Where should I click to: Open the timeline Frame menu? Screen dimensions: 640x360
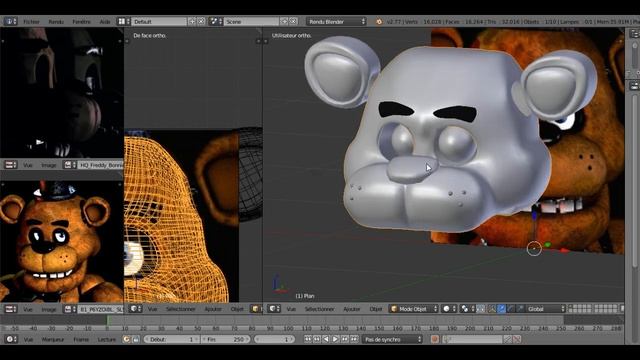81,340
